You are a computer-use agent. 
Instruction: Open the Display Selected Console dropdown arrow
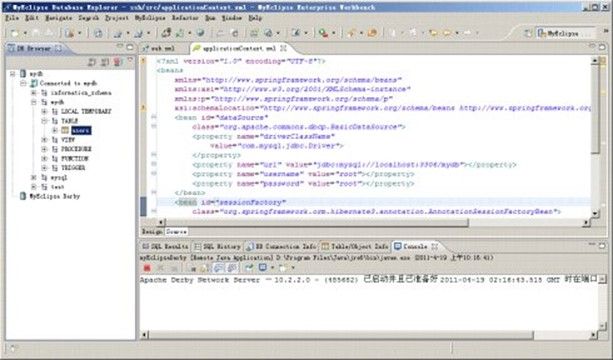[272, 268]
